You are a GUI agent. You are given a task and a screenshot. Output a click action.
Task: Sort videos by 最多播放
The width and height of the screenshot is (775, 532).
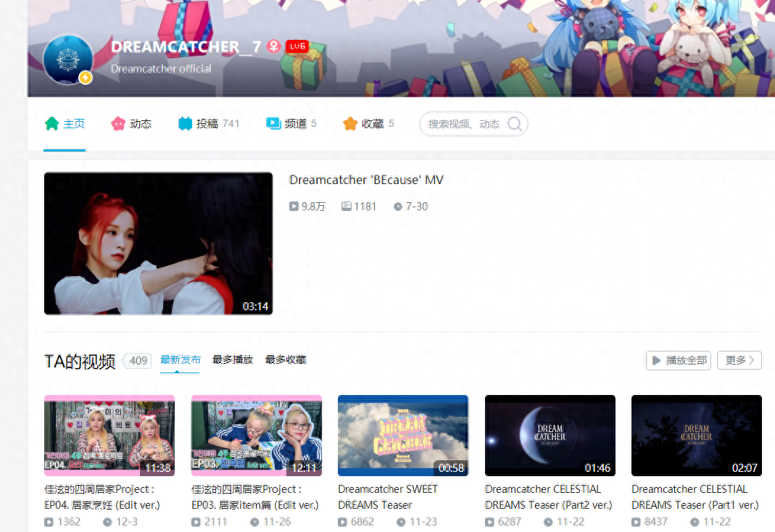click(233, 359)
